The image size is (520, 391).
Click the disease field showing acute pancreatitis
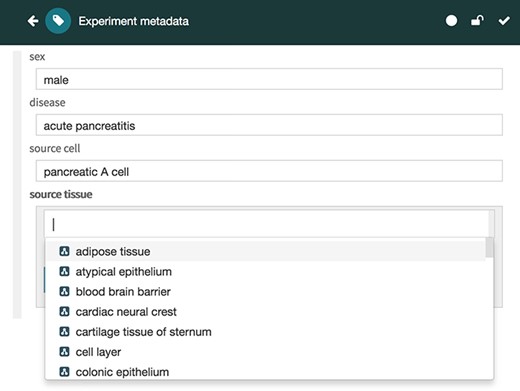269,125
